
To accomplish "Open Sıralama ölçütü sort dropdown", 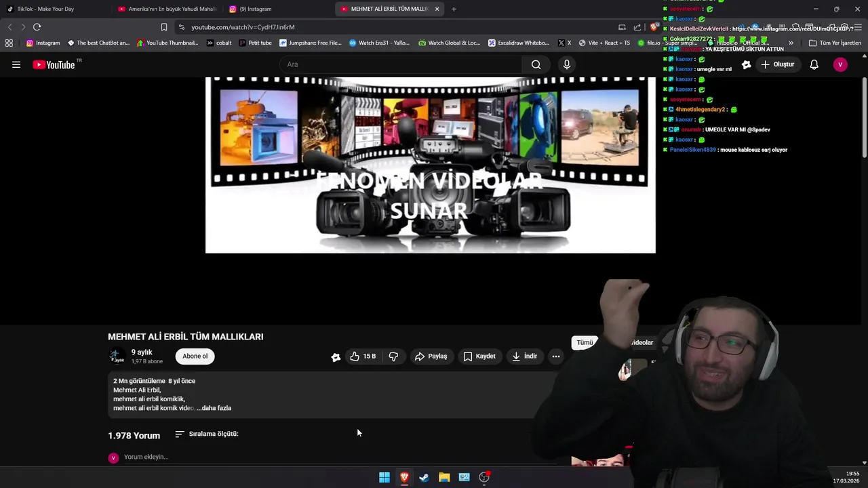I will point(207,434).
